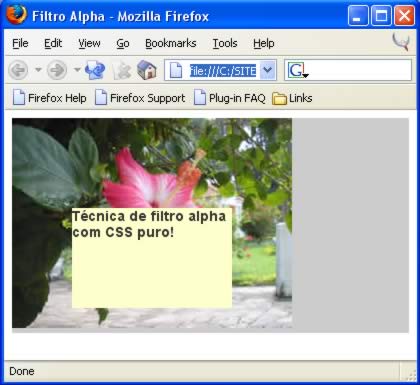Click the status bar resize grip
The width and height of the screenshot is (420, 385).
pyautogui.click(x=411, y=375)
